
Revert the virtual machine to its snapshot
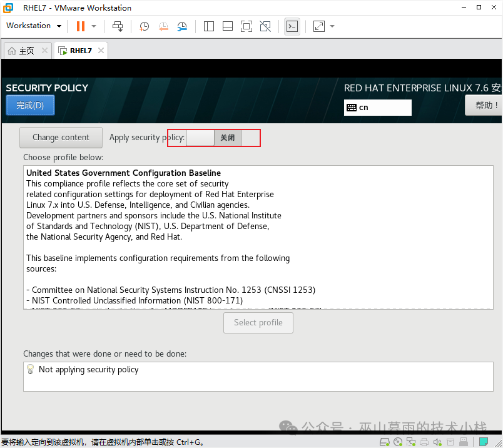pos(164,26)
